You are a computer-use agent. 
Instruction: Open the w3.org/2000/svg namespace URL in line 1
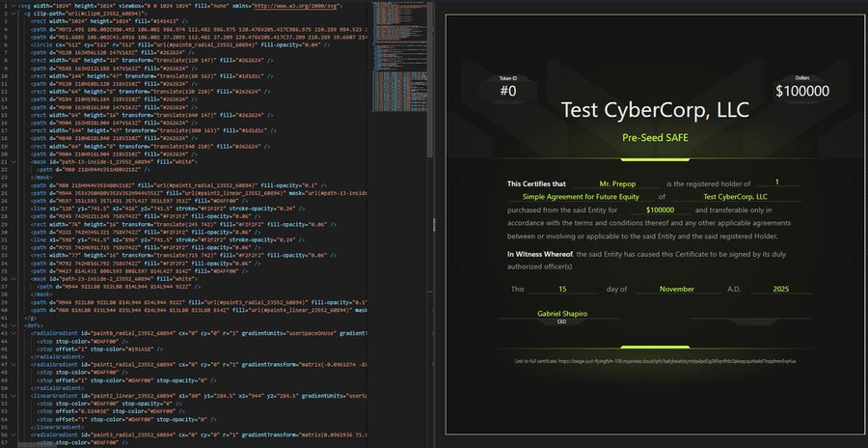[x=294, y=6]
